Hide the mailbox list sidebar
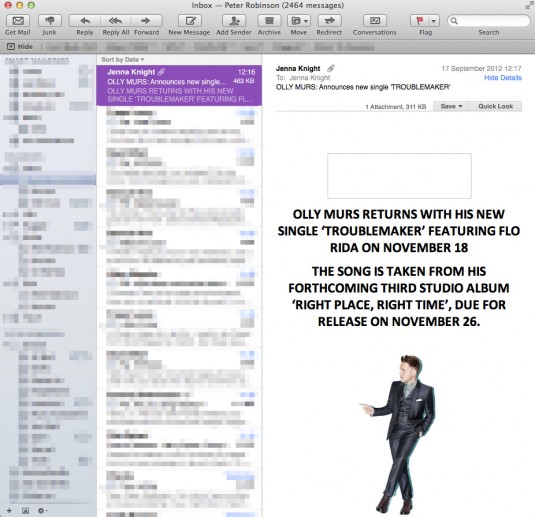This screenshot has height=517, width=535. click(20, 46)
